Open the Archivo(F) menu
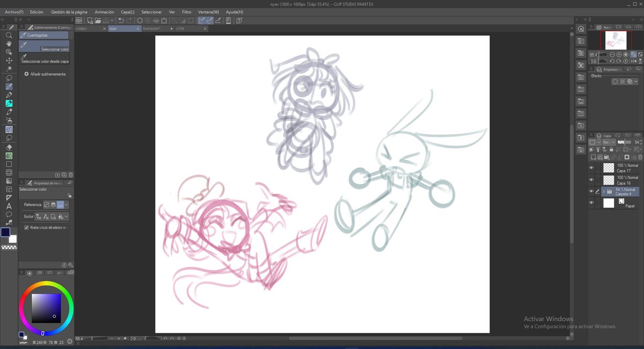This screenshot has height=349, width=644. point(14,12)
